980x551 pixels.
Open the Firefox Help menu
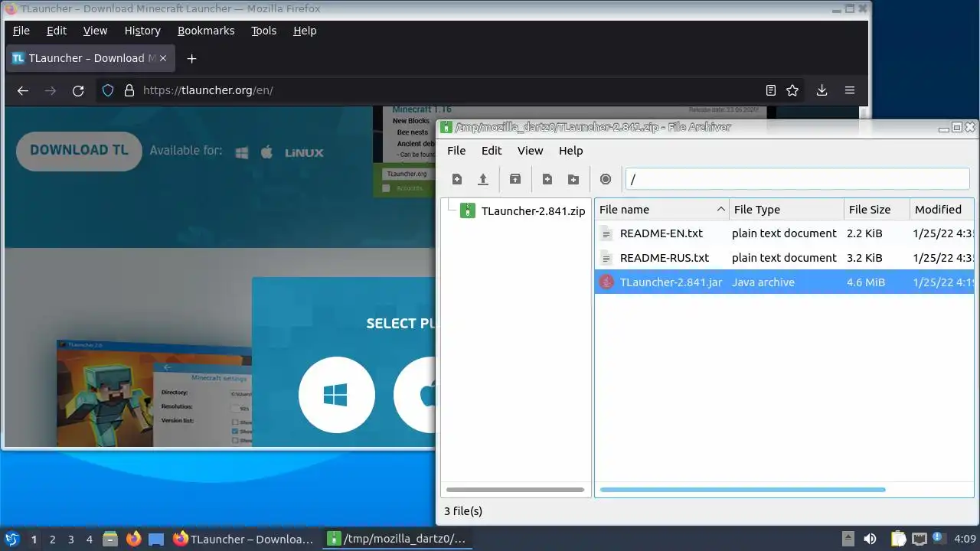click(305, 31)
